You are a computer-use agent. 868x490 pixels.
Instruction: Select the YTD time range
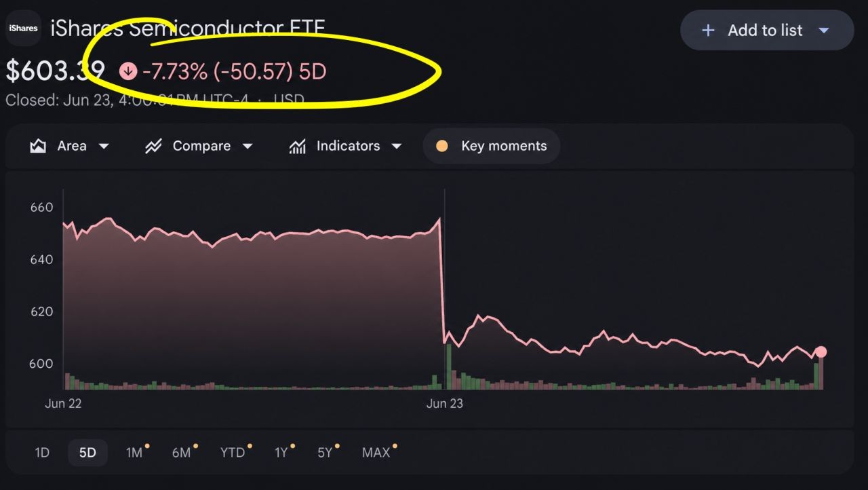(x=233, y=453)
